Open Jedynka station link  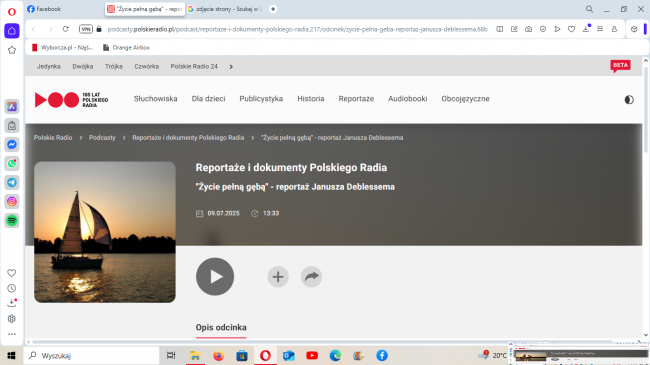[49, 66]
